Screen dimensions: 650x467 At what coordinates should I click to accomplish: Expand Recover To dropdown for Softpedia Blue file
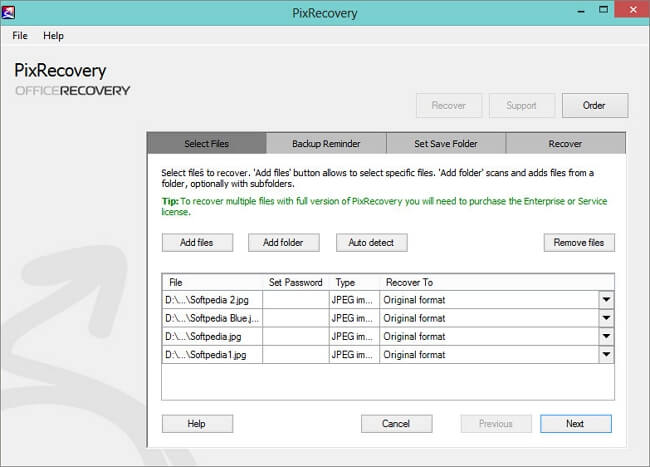605,318
